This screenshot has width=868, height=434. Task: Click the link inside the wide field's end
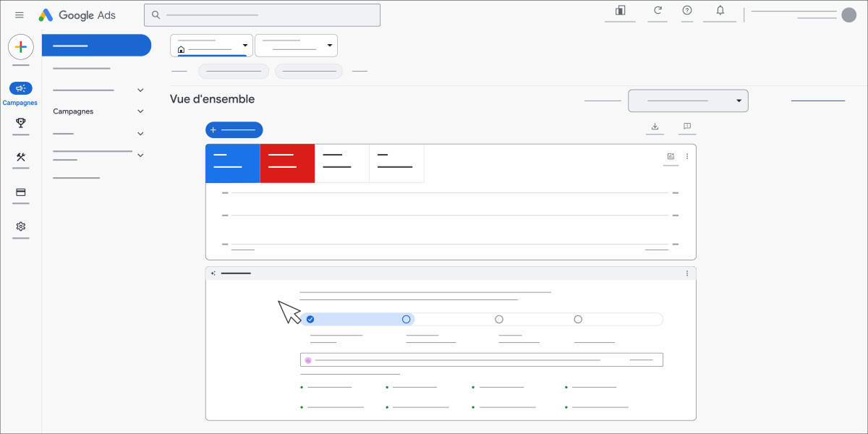pyautogui.click(x=641, y=359)
